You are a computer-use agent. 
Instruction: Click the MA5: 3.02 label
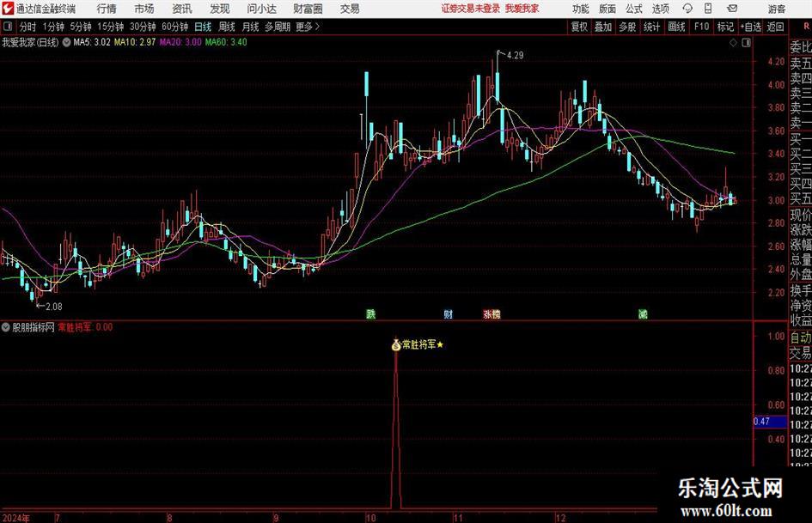92,42
